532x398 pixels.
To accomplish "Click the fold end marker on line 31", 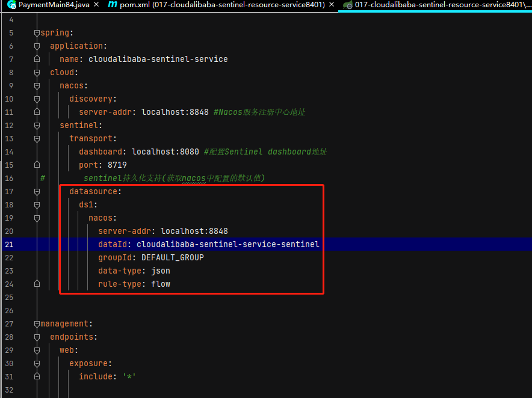I will 37,376.
